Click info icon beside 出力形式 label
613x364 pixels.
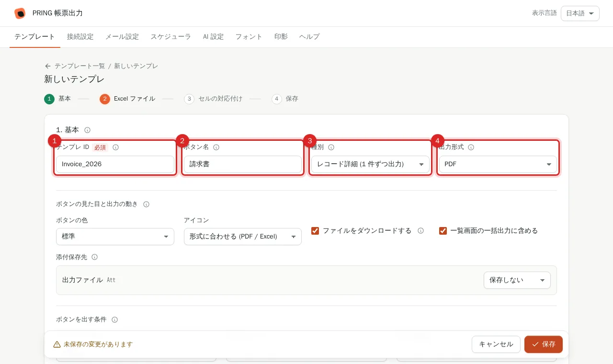(x=471, y=148)
